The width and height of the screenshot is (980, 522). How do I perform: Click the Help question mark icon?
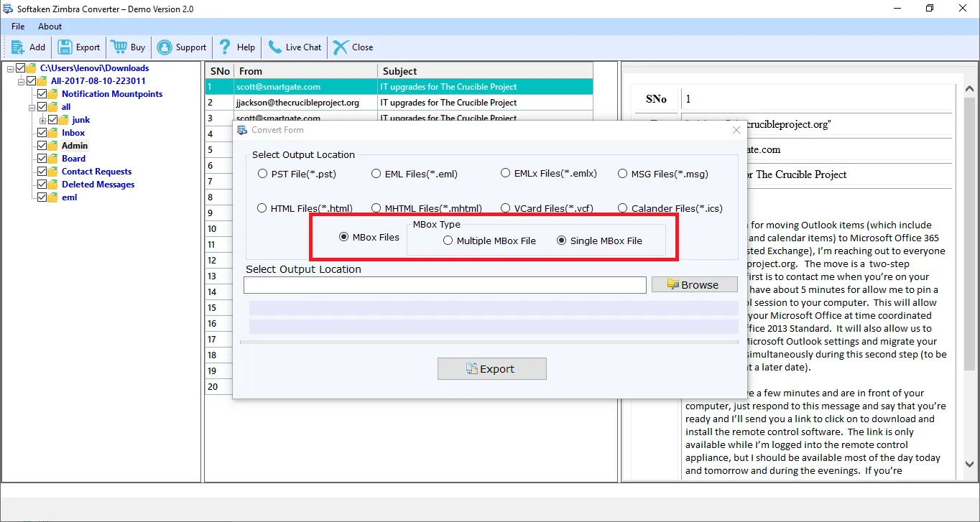(x=226, y=47)
